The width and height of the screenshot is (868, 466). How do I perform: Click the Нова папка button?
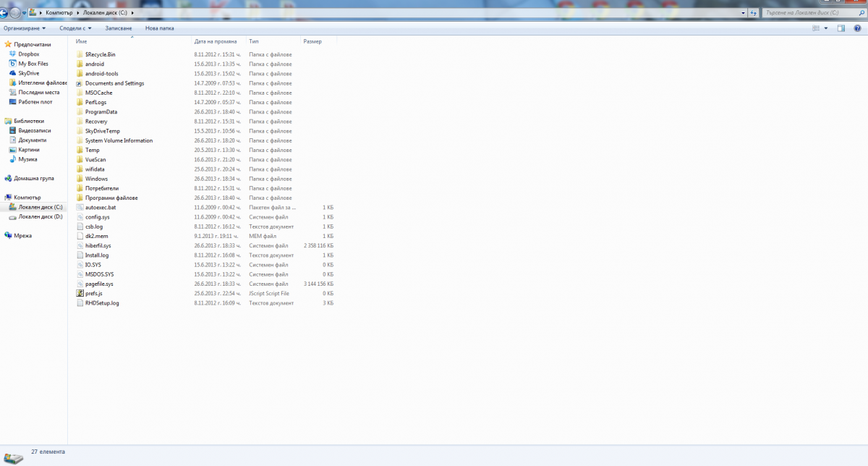[x=160, y=28]
